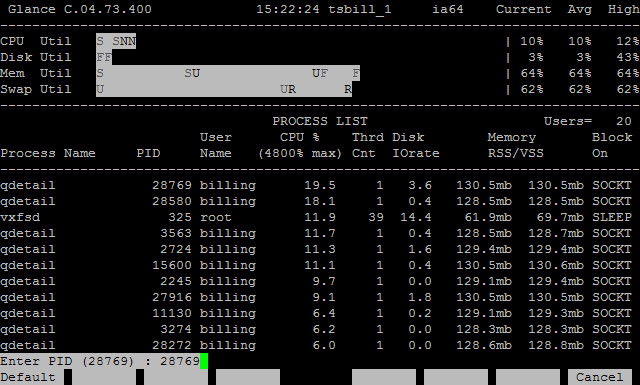Screen dimensions: 640x385
Task: Click disk IO rate 14.4
Action: click(x=416, y=217)
